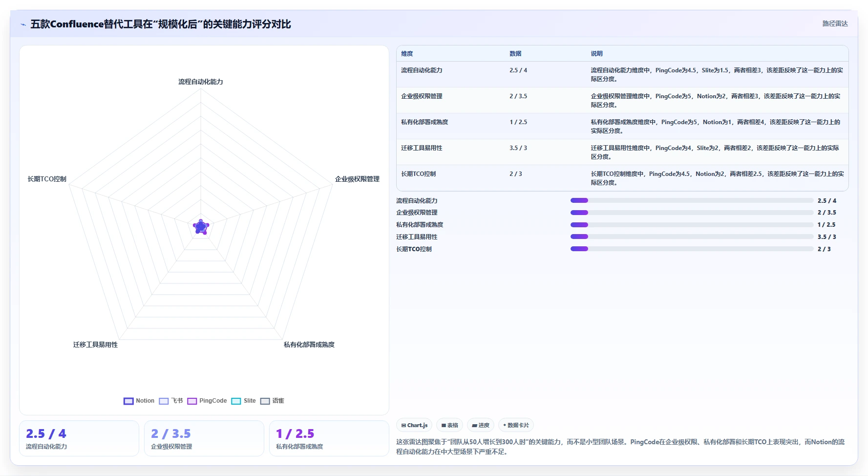
Task: Click the radar data polygon at the center
Action: tap(201, 227)
